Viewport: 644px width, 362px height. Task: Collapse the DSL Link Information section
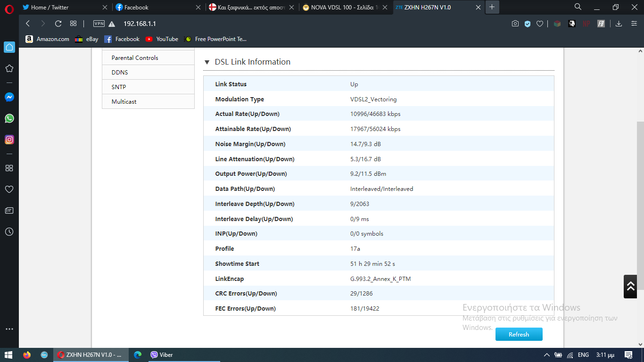tap(207, 62)
